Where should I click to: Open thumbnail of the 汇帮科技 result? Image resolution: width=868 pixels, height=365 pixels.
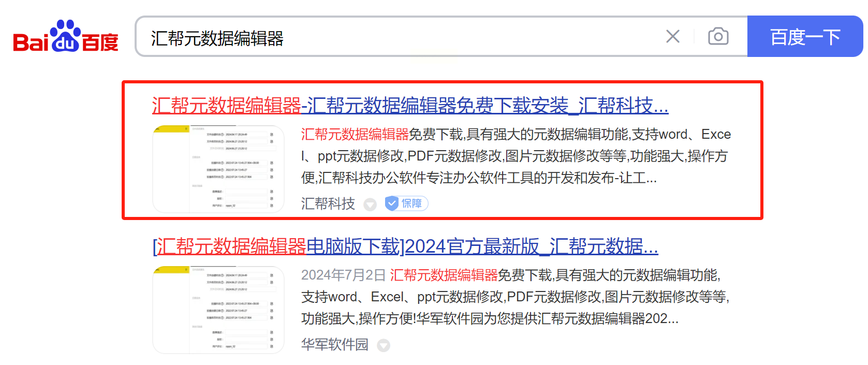[x=218, y=169]
